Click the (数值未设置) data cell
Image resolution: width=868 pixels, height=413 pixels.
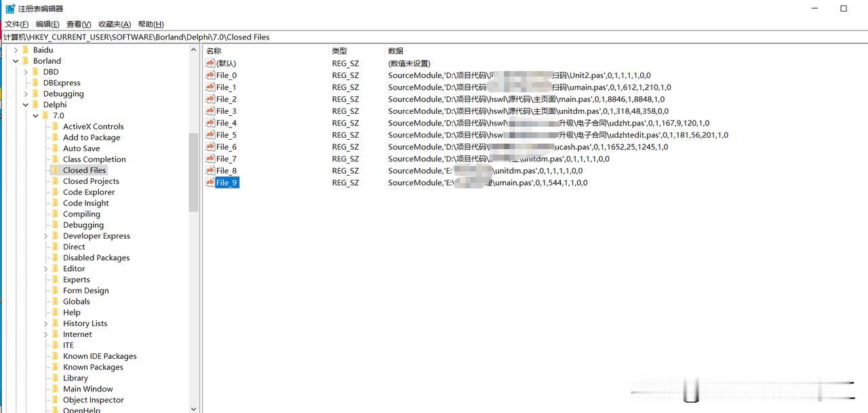tap(409, 63)
